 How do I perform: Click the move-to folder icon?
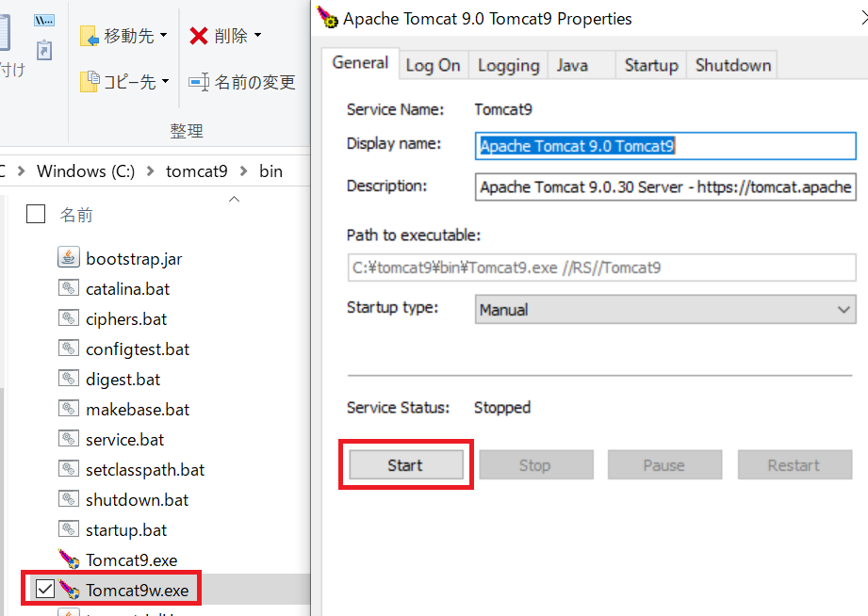point(90,36)
